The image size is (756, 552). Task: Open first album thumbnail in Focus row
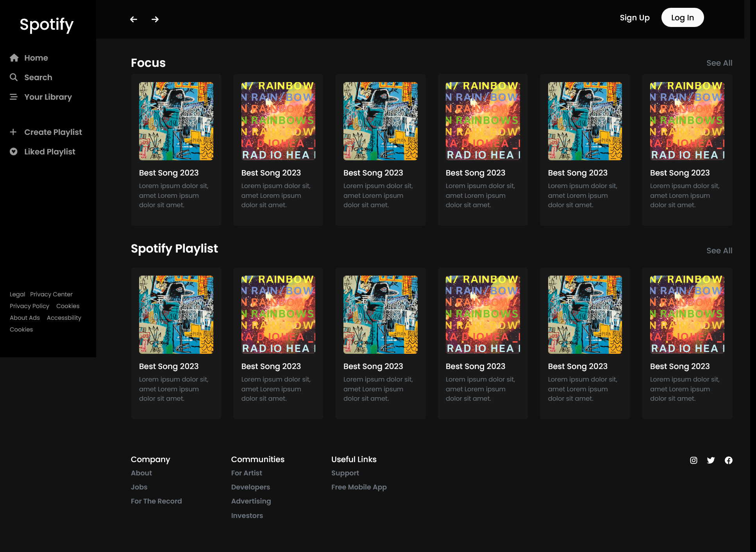click(x=176, y=121)
